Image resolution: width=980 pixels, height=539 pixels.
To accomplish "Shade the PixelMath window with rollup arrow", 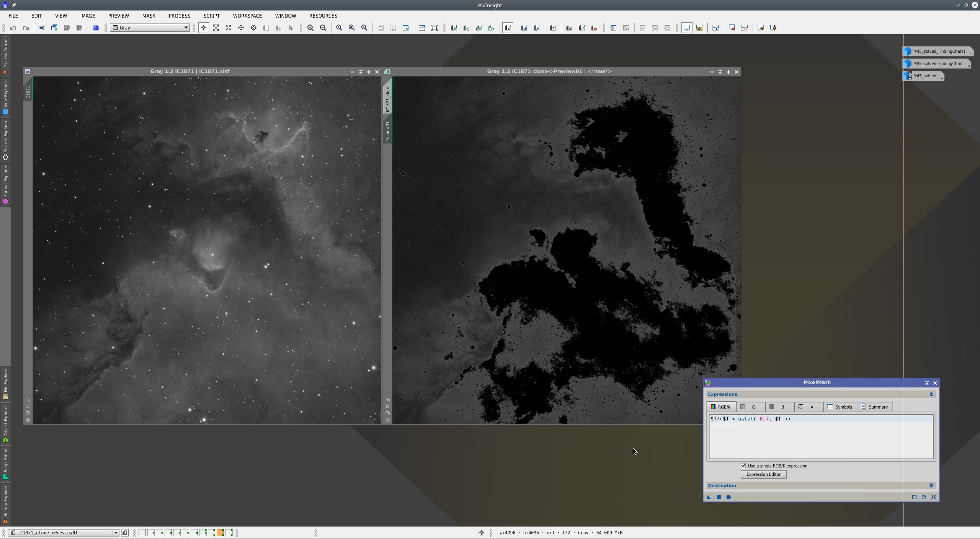I will [927, 383].
